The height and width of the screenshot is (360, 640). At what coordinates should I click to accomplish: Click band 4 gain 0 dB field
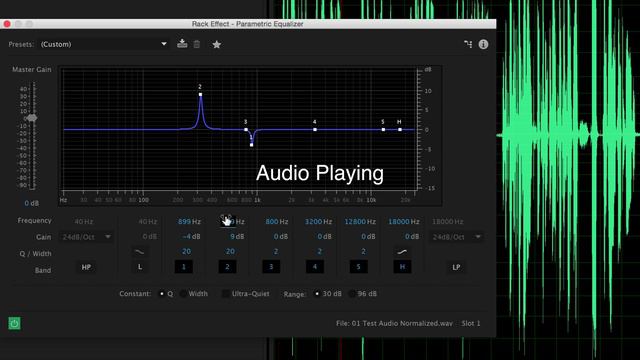pos(324,236)
